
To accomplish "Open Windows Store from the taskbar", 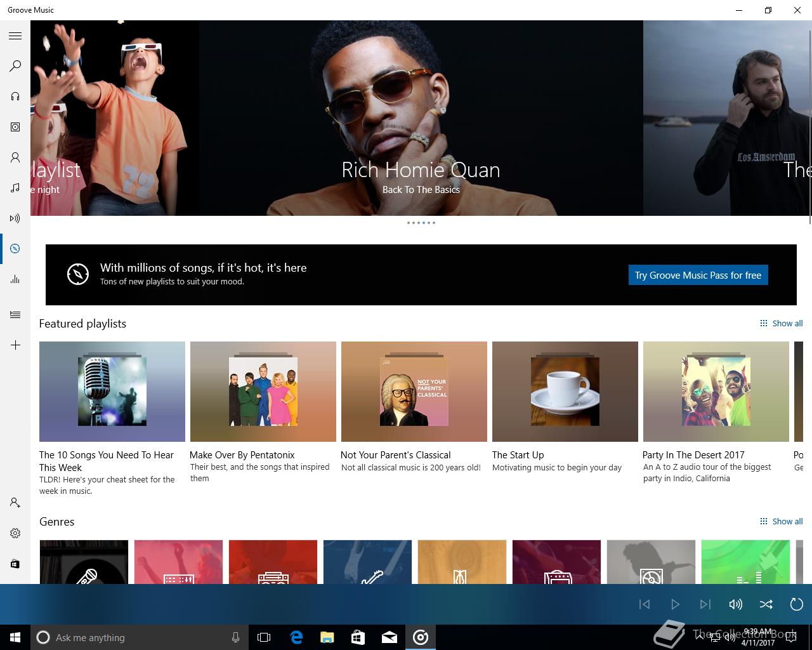I will coord(358,637).
